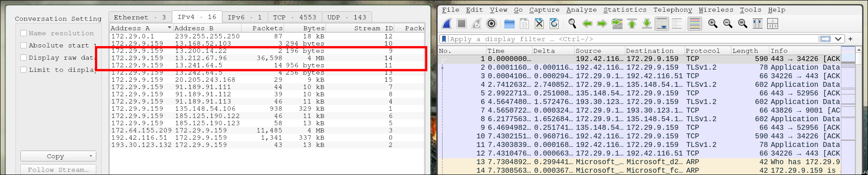
Task: Save this capture file
Action: coord(524,24)
